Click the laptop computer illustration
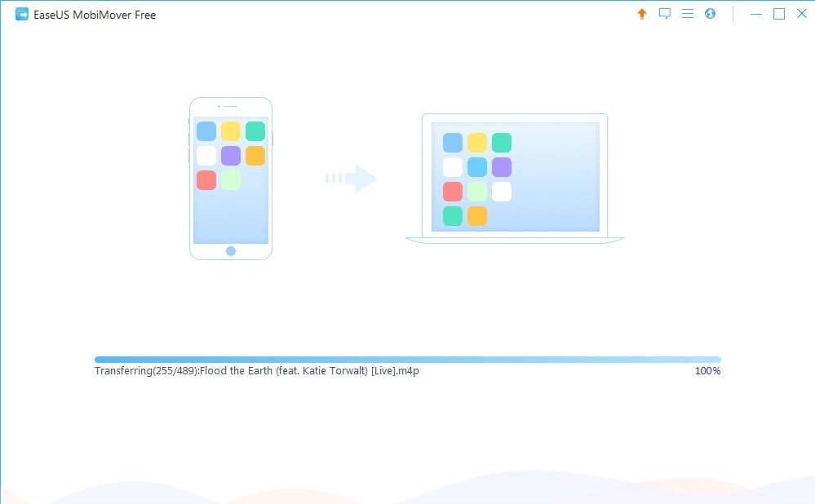The width and height of the screenshot is (815, 504). [x=515, y=179]
